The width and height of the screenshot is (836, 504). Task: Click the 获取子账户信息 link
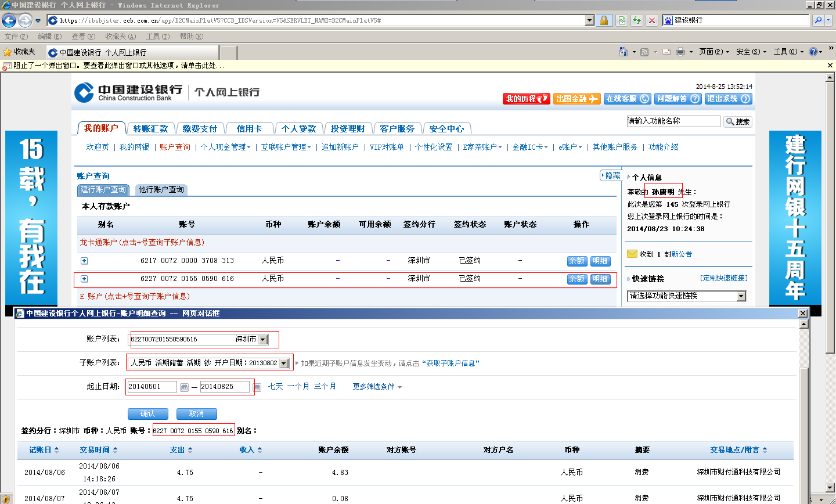(x=451, y=363)
